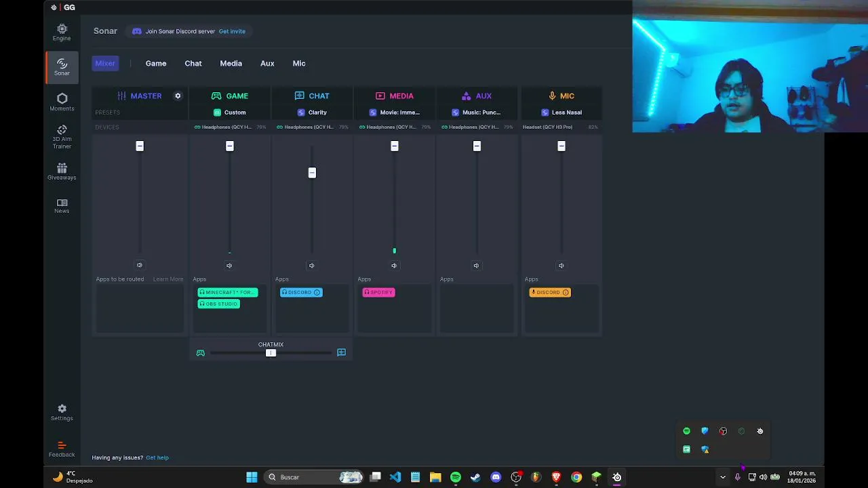The image size is (868, 488).
Task: Open Game preset dropdown showing Custom
Action: pos(230,113)
